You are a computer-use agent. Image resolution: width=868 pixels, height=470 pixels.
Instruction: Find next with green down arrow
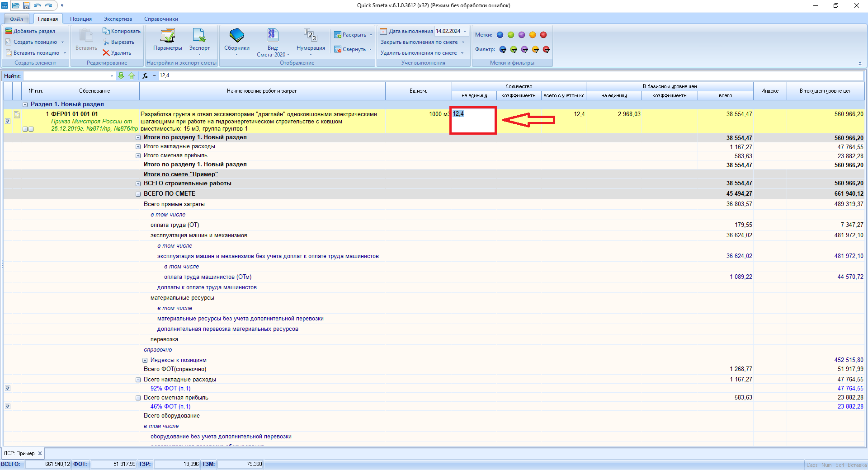pos(121,76)
